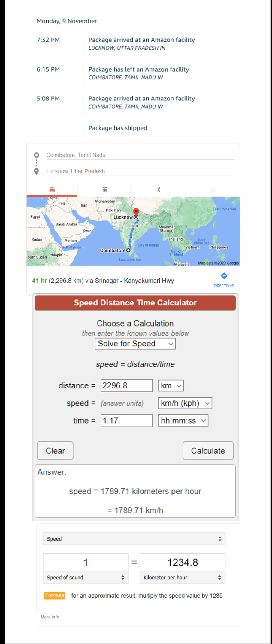Open the hh:mm:ss time format dropdown
This screenshot has height=644, width=272.
[x=183, y=421]
